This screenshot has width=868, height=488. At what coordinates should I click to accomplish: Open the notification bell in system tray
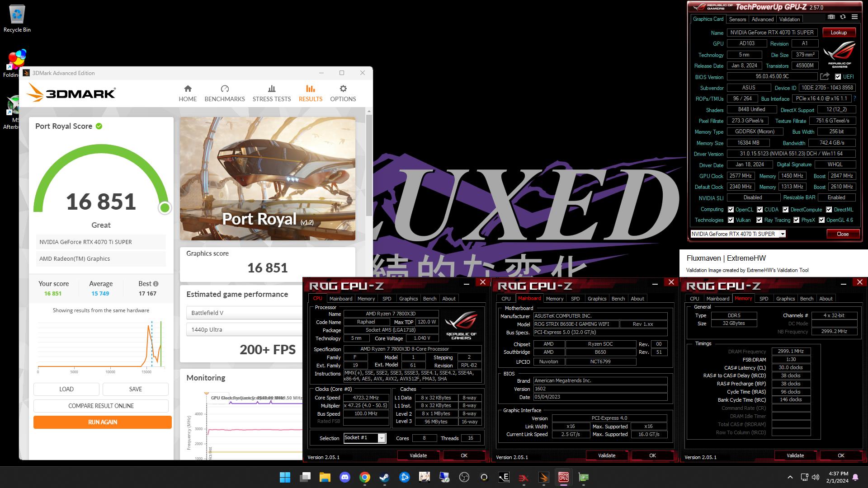pos(855,477)
